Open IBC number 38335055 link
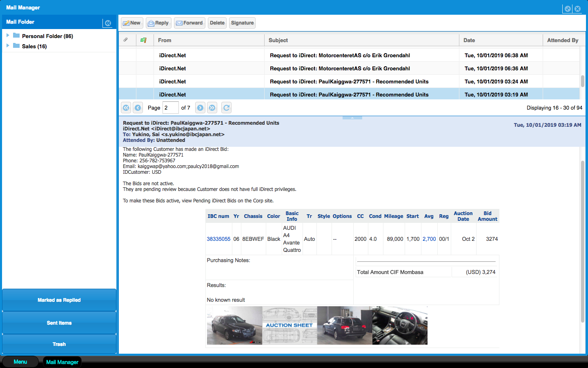The height and width of the screenshot is (368, 588). coord(218,239)
